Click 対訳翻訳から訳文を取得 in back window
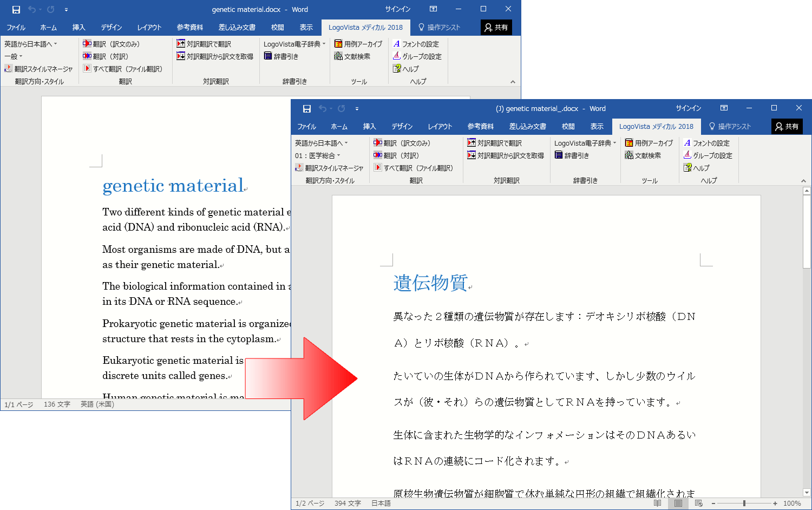Viewport: 812px width, 510px height. (x=215, y=56)
